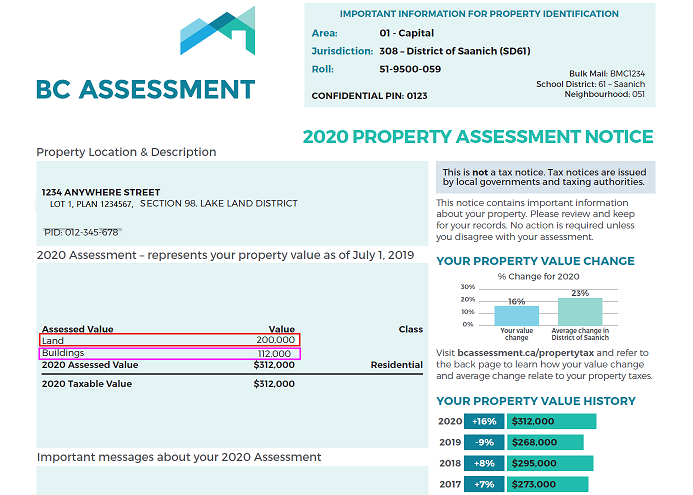This screenshot has width=693, height=495.
Task: Click the 2018 $295,000 history bar
Action: [550, 463]
